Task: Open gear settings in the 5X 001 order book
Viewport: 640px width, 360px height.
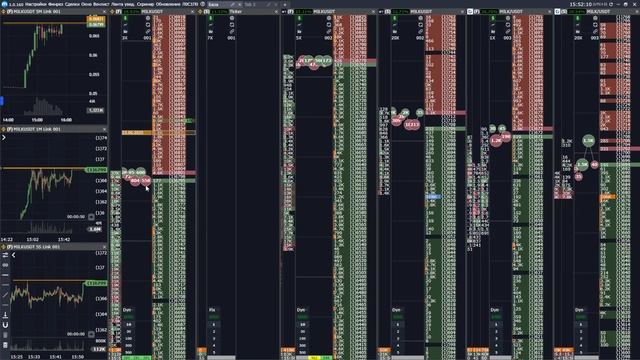Action: point(148,18)
